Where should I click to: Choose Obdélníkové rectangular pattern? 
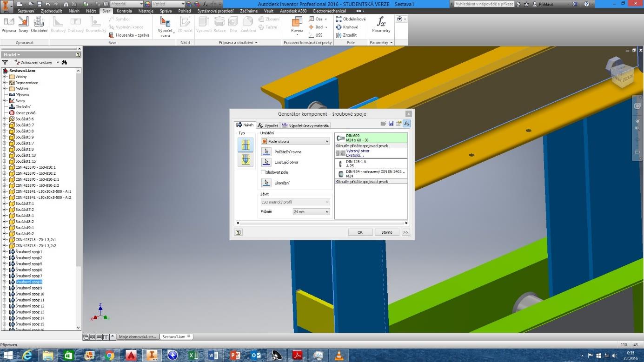(351, 19)
